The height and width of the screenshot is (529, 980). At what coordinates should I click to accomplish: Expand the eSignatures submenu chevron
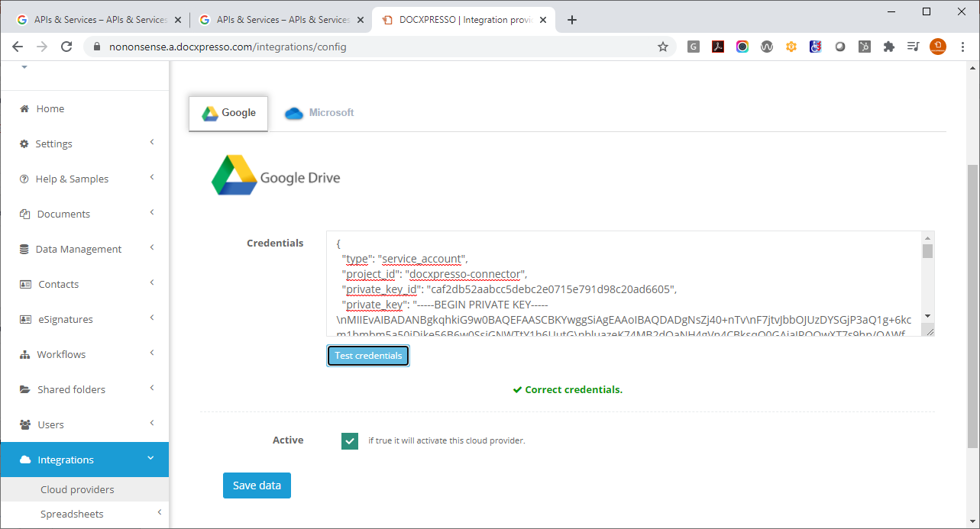click(x=152, y=318)
